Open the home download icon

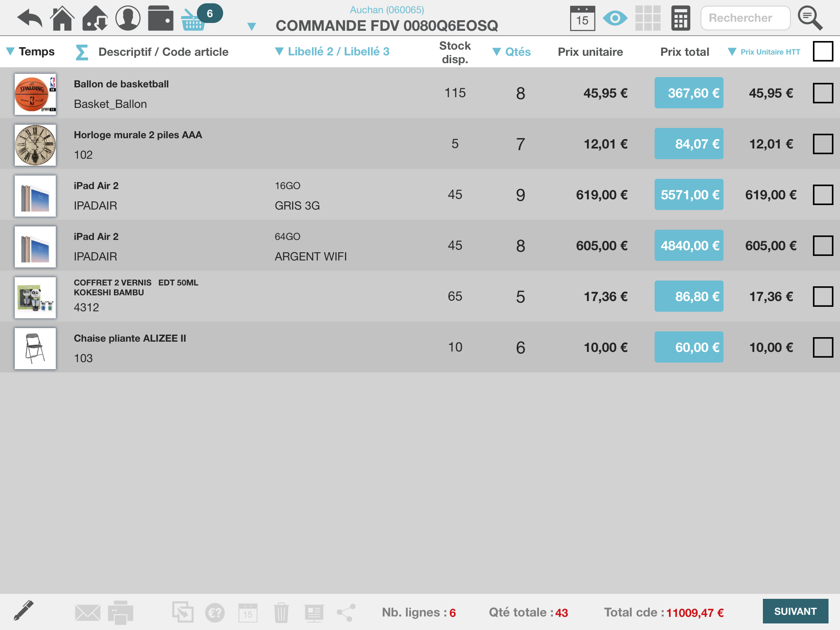tap(95, 18)
